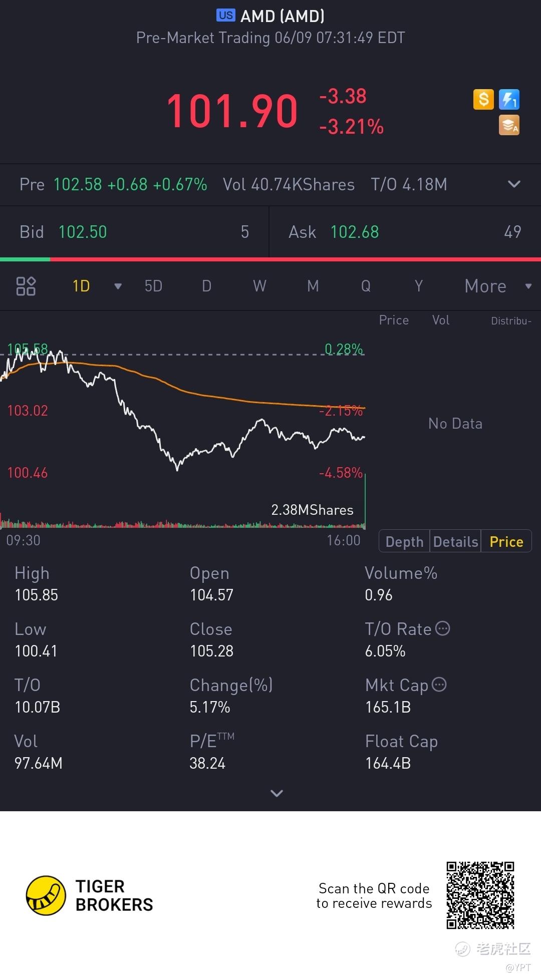Tap the P/E TTM value 38.24
Screen dimensions: 541x980
[x=207, y=763]
